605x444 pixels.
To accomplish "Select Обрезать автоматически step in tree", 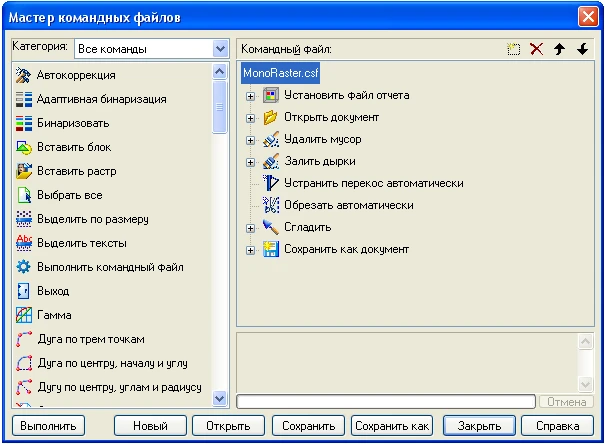I will (347, 205).
